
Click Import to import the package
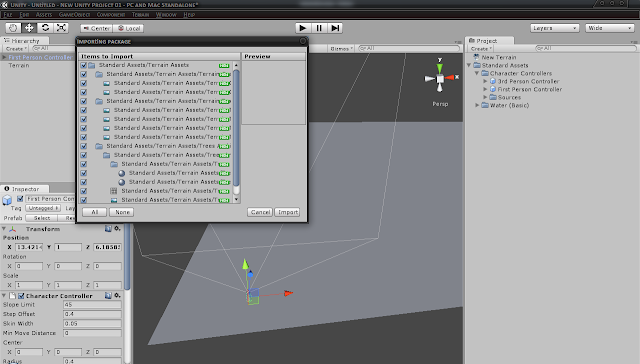(x=288, y=212)
